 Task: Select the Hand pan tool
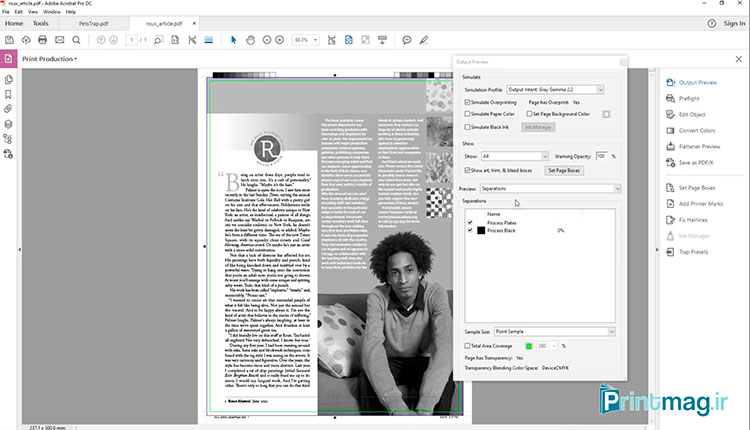[x=250, y=40]
